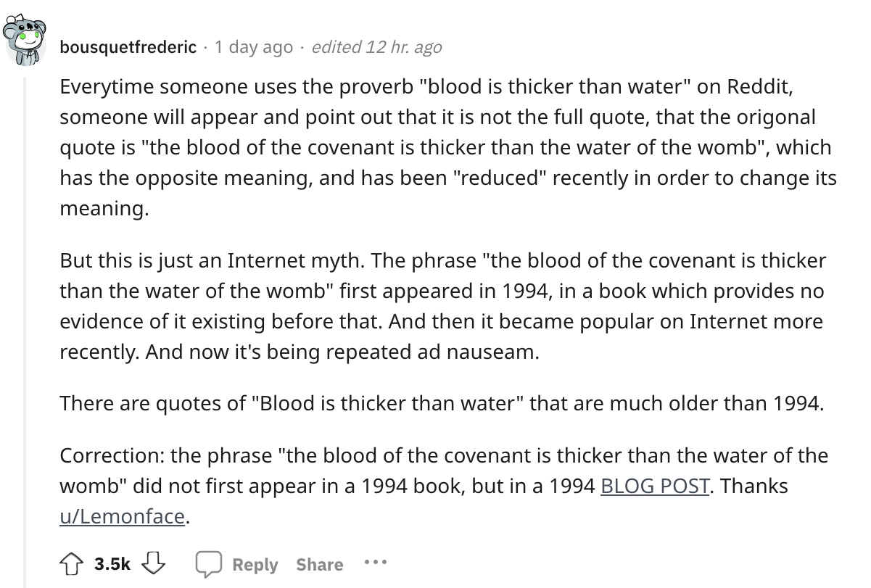Viewport: 871px width, 588px height.
Task: Click the "1 day ago" timestamp
Action: (254, 47)
